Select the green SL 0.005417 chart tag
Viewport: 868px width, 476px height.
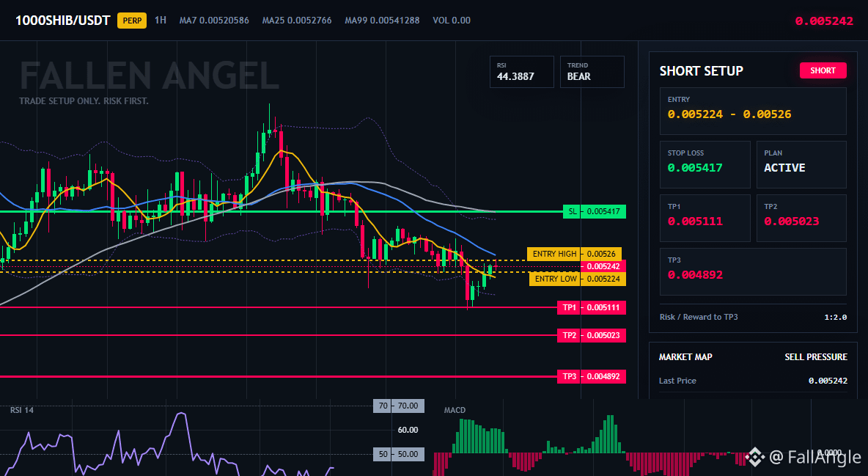[595, 211]
